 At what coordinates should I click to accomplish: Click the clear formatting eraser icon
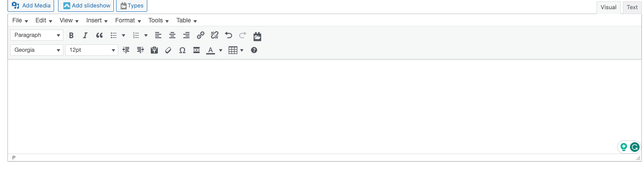(168, 50)
